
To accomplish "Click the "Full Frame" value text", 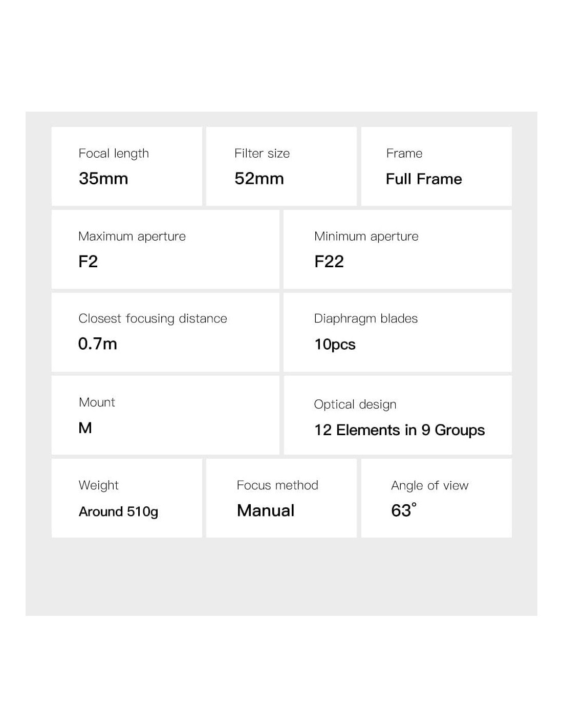I will pyautogui.click(x=424, y=179).
